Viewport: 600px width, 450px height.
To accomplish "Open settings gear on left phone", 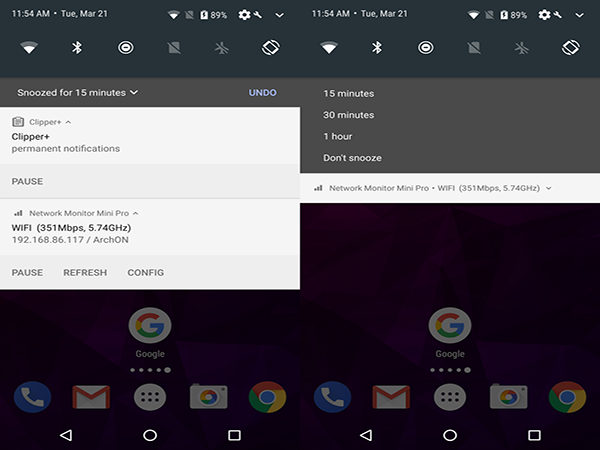I will pyautogui.click(x=244, y=15).
